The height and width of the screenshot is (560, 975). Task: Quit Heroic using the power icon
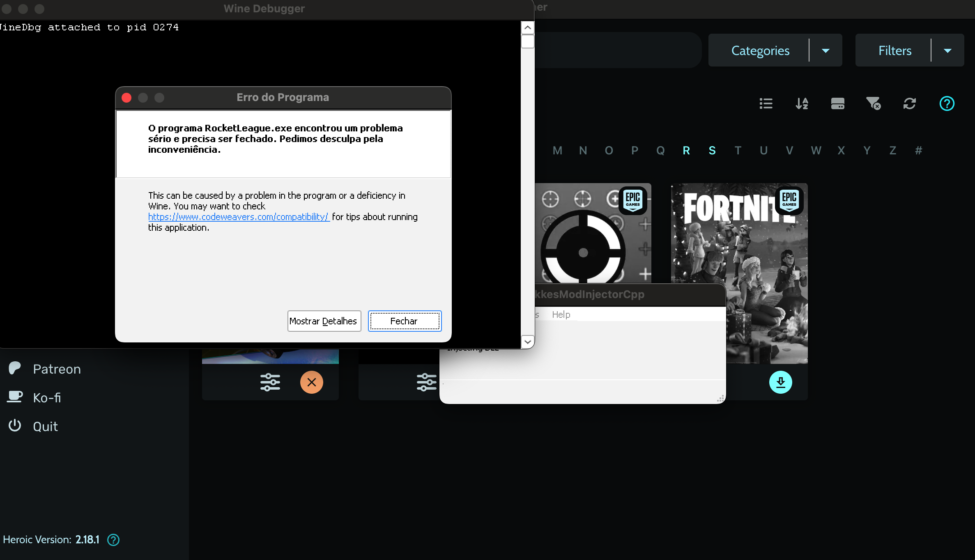coord(45,426)
